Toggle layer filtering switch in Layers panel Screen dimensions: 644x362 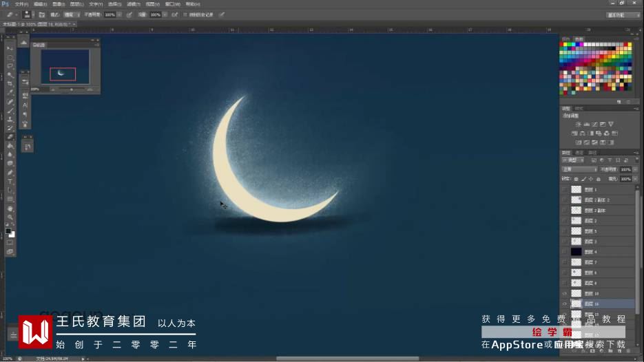click(x=637, y=160)
